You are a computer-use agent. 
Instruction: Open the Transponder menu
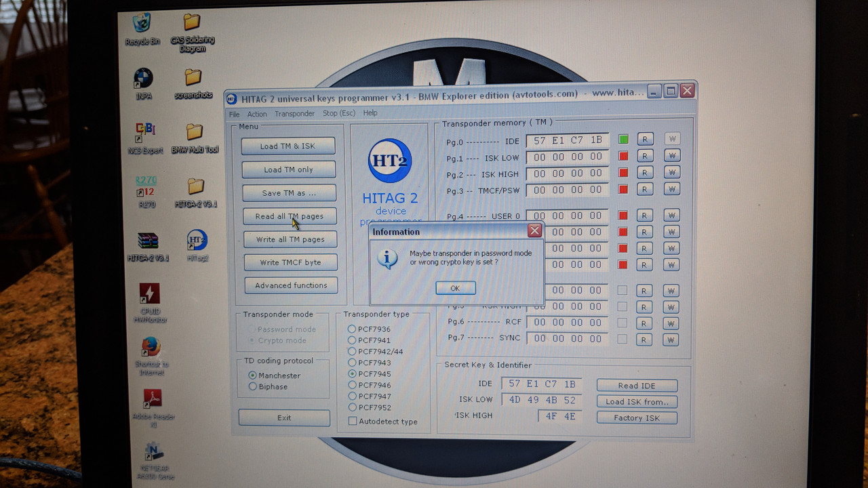pyautogui.click(x=294, y=114)
